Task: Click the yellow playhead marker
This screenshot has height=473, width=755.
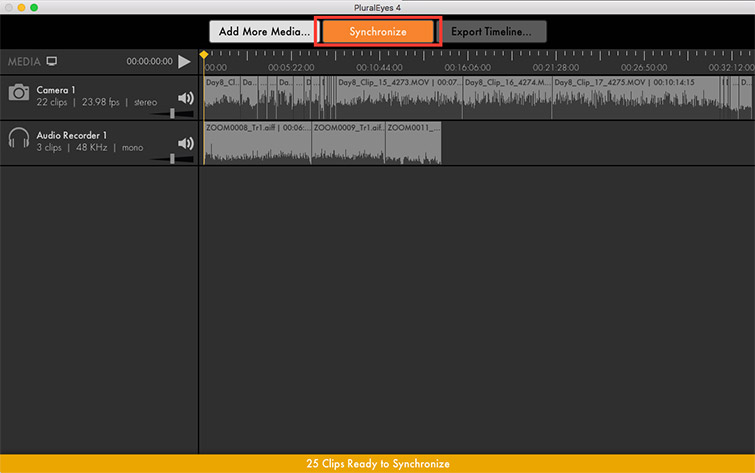Action: click(x=204, y=54)
